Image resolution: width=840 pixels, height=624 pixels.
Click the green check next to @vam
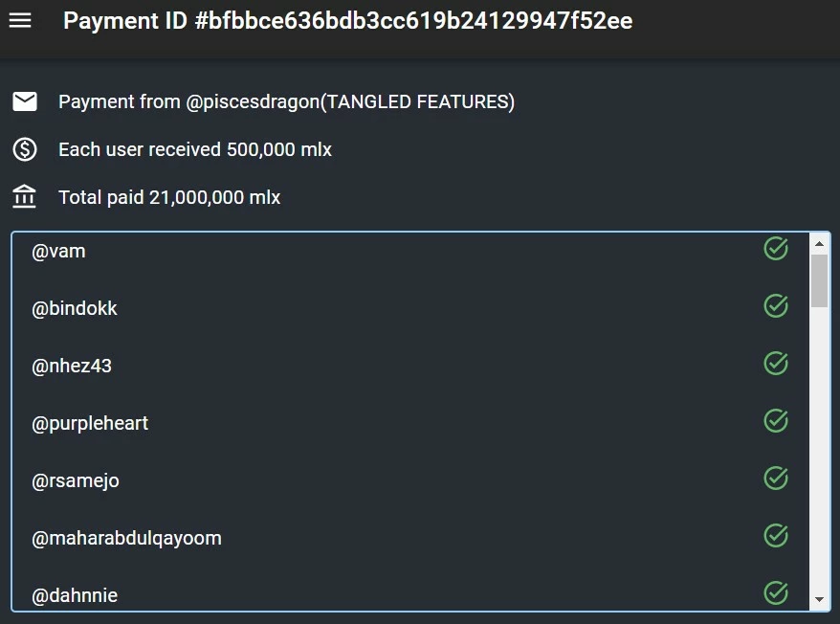tap(776, 249)
